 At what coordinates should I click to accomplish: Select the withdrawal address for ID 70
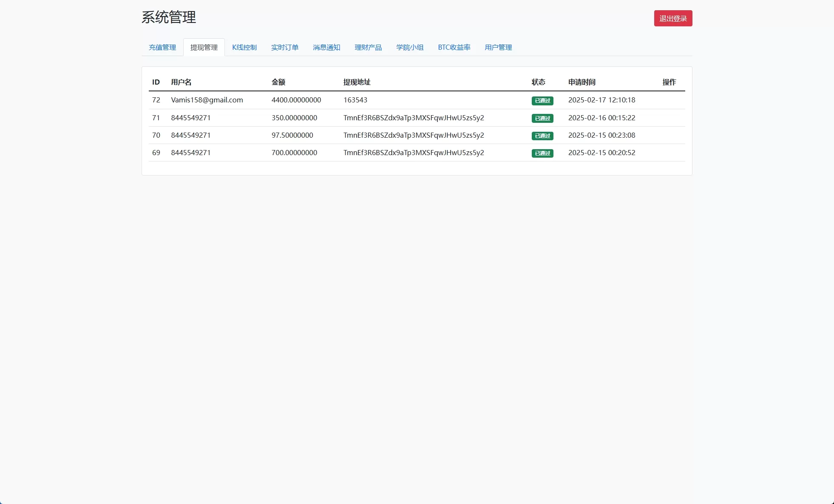pyautogui.click(x=414, y=135)
